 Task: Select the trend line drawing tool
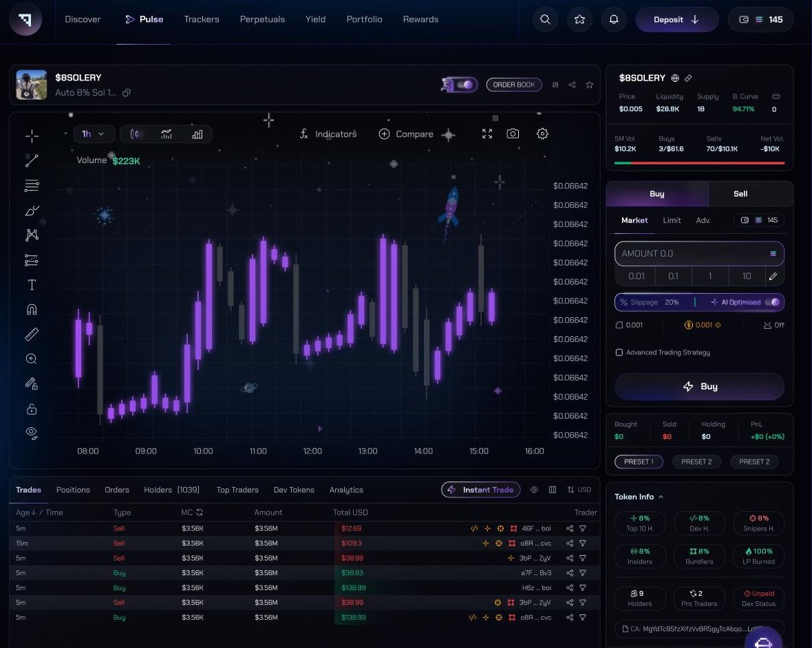[32, 160]
